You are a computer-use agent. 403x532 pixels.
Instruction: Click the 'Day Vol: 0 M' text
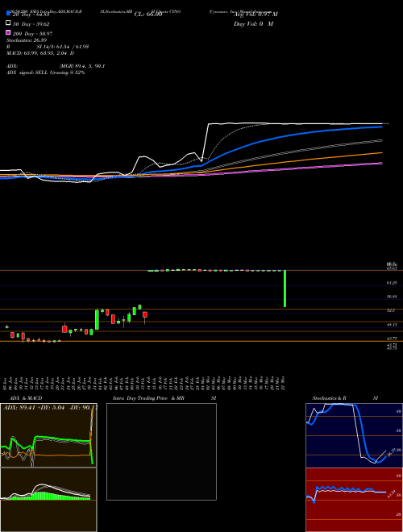[x=253, y=23]
